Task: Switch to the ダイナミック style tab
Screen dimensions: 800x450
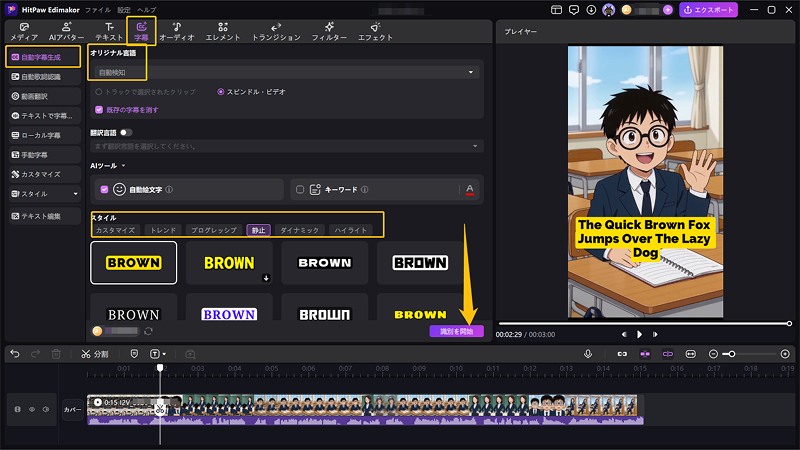Action: [300, 230]
